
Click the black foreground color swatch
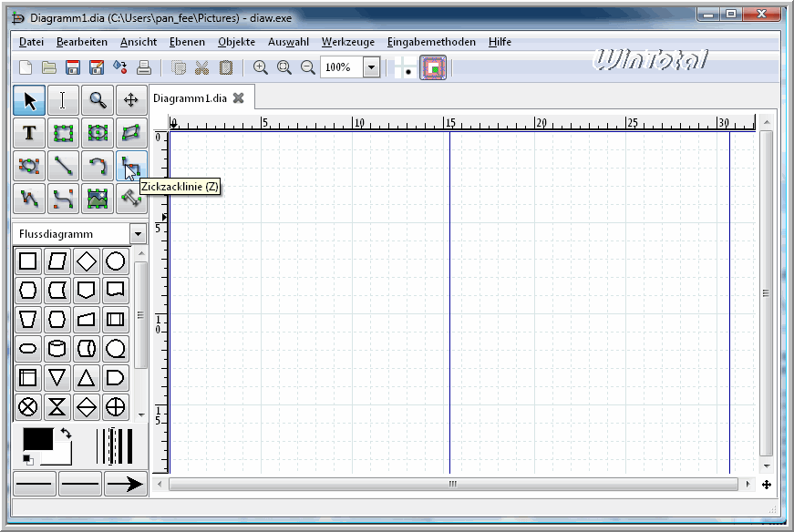pos(36,439)
